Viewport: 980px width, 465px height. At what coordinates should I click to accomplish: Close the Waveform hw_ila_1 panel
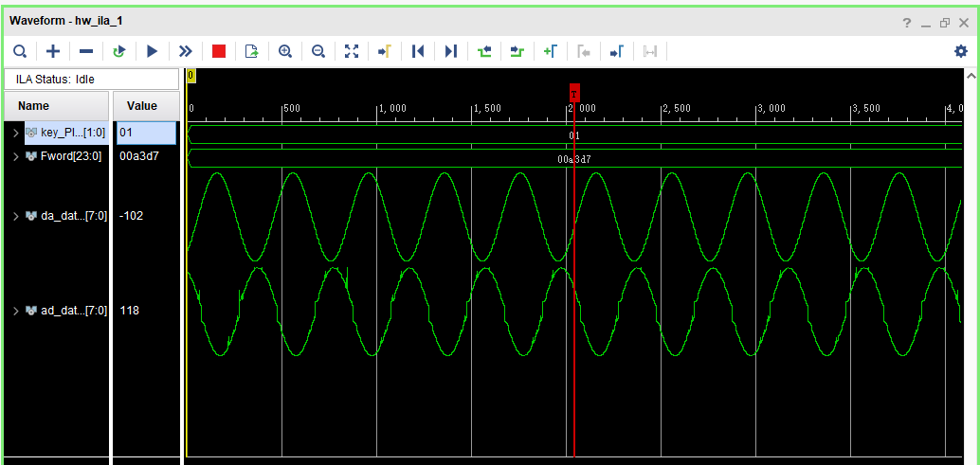[964, 23]
